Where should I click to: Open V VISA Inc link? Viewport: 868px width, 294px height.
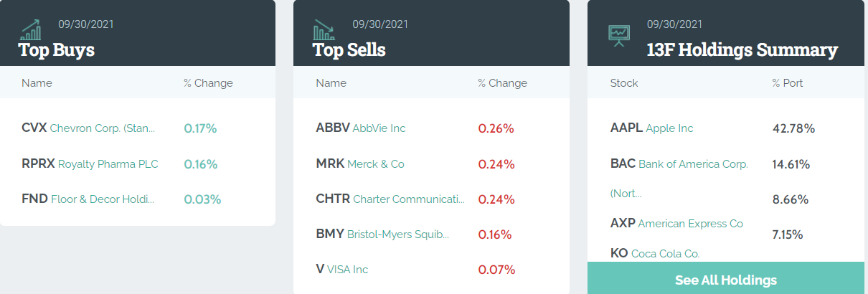pyautogui.click(x=342, y=270)
